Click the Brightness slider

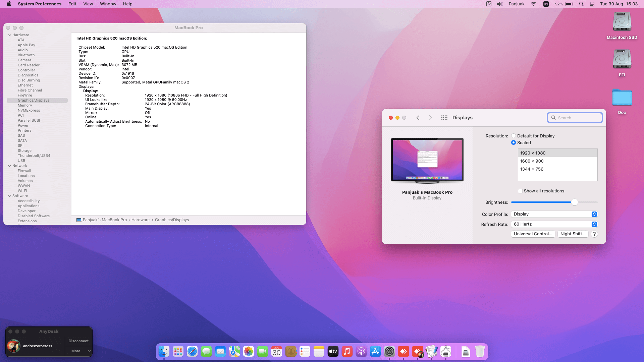click(x=554, y=202)
